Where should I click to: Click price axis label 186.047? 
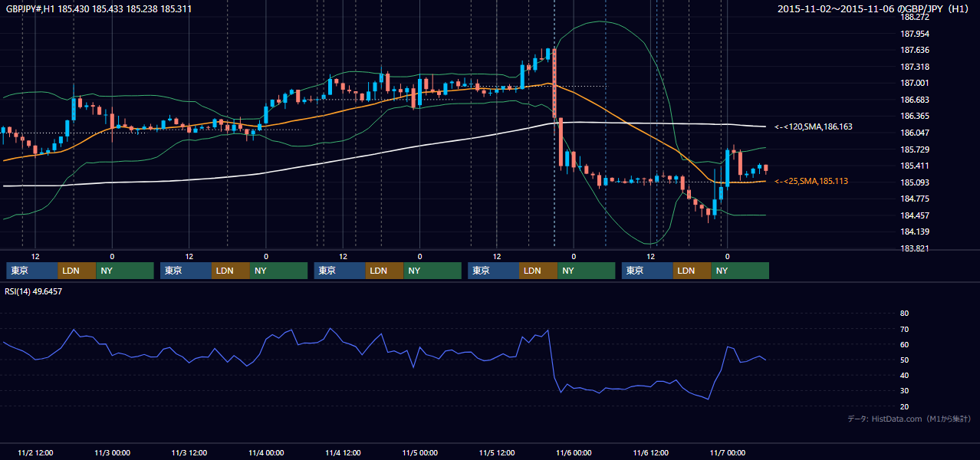pos(915,133)
